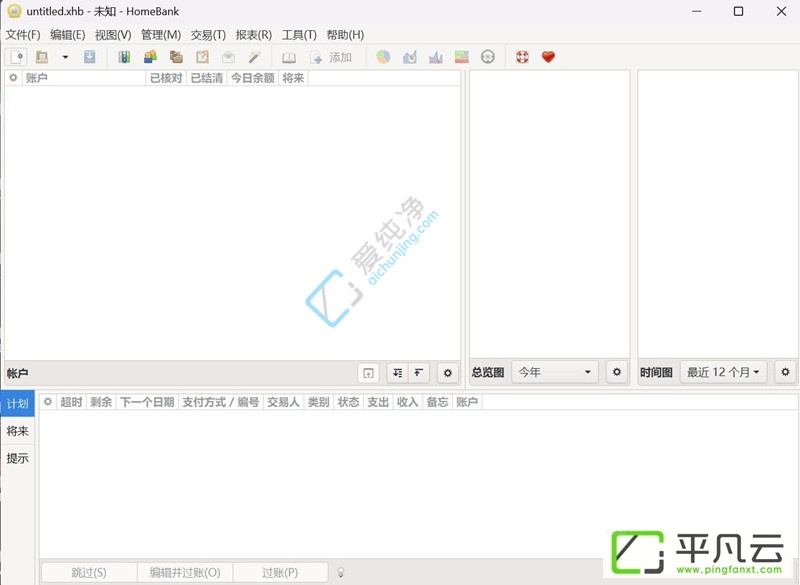The height and width of the screenshot is (585, 800).
Task: Click gear icon in accounts list header
Action: (x=13, y=78)
